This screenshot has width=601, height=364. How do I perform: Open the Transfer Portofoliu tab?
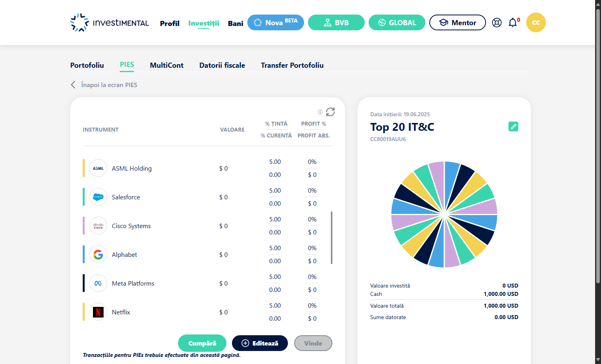292,65
